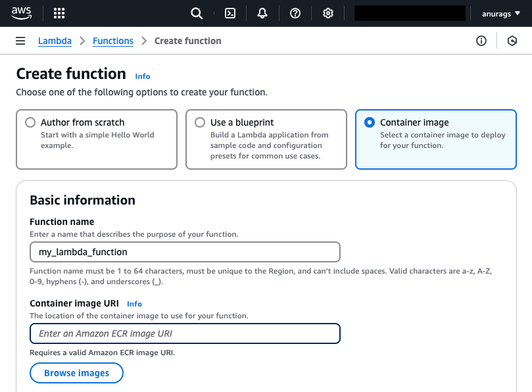This screenshot has height=392, width=532.
Task: Click the Create function breadcrumb text
Action: click(x=188, y=41)
